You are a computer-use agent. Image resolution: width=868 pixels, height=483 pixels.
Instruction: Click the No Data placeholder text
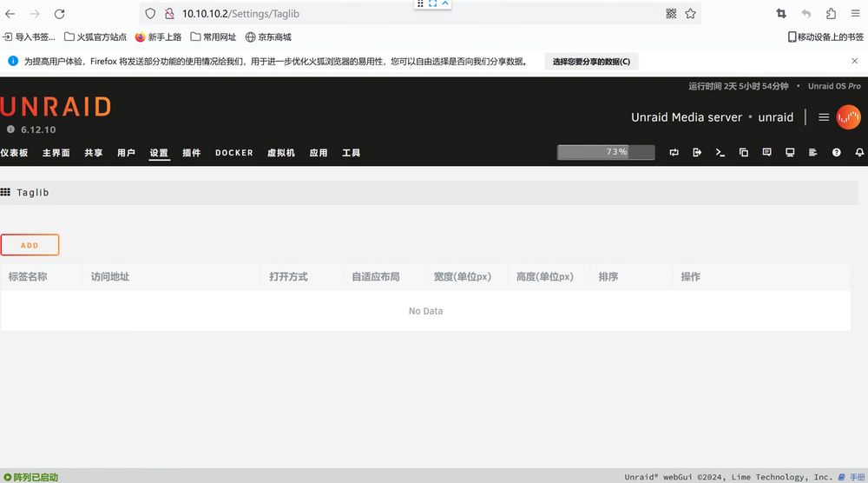click(425, 311)
